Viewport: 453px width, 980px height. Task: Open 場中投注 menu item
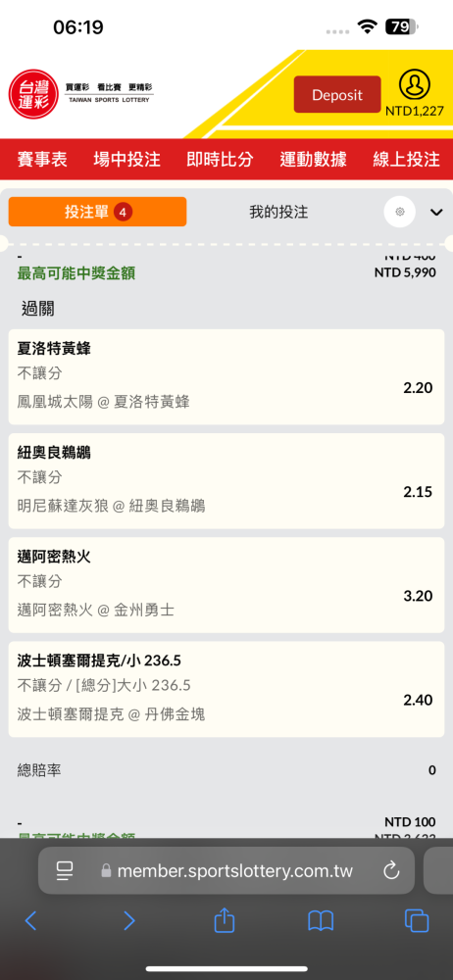pos(127,160)
